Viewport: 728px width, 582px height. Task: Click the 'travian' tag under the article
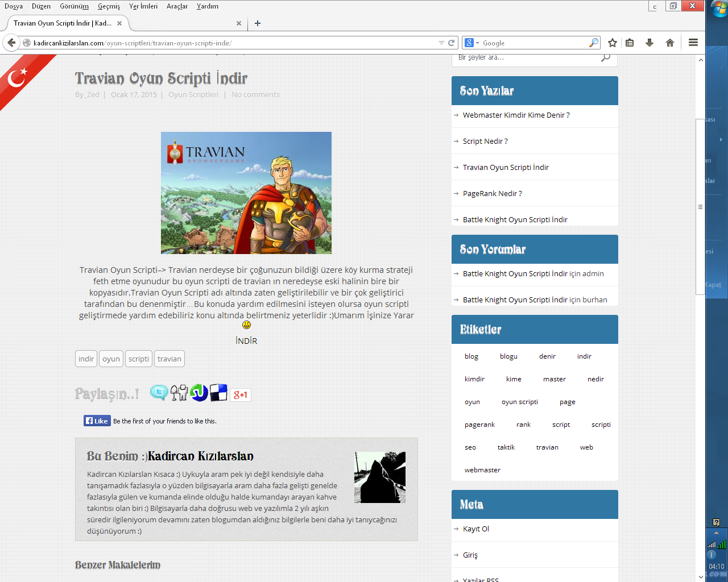click(x=169, y=359)
